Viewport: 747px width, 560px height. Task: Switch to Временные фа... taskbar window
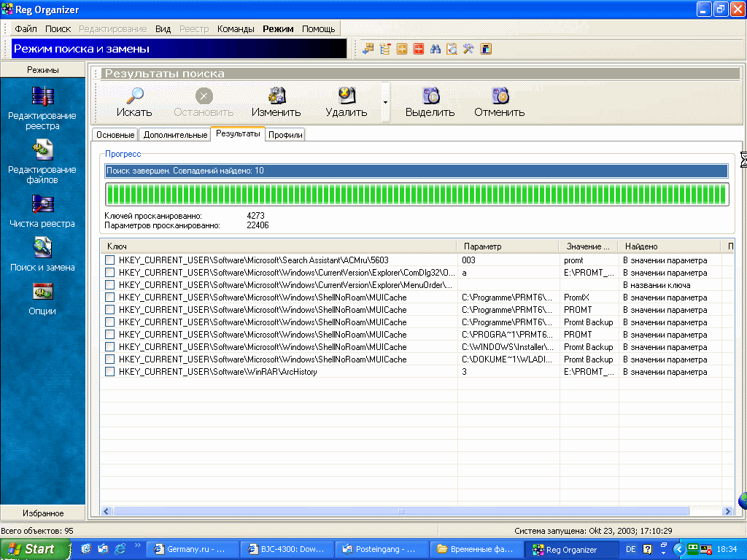(x=476, y=549)
